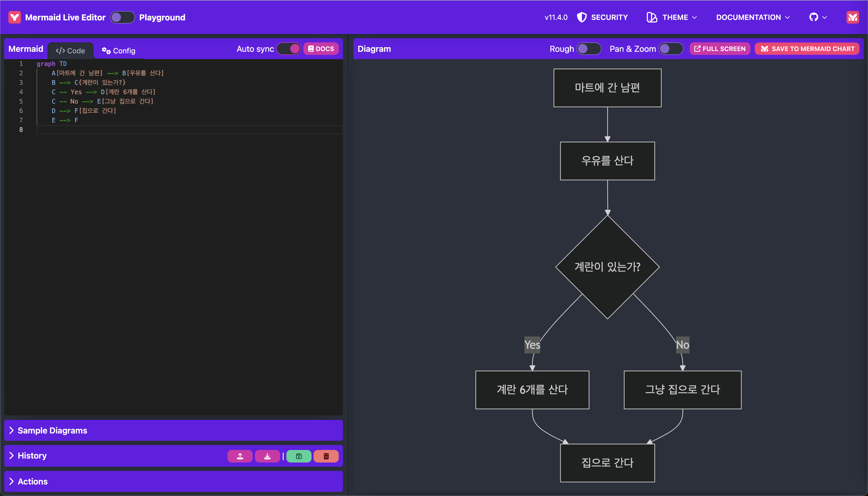Click the history download icon button

pos(267,456)
